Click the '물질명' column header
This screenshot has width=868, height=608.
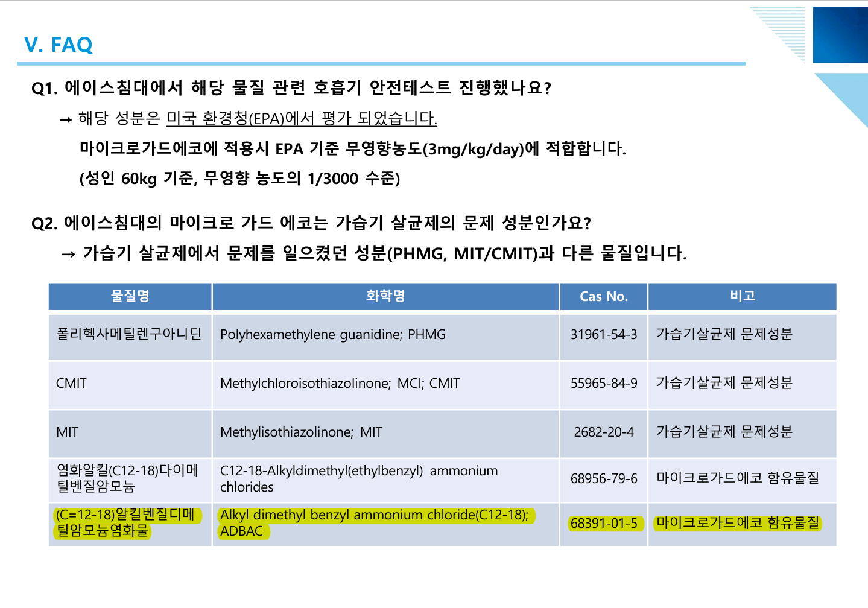click(130, 296)
